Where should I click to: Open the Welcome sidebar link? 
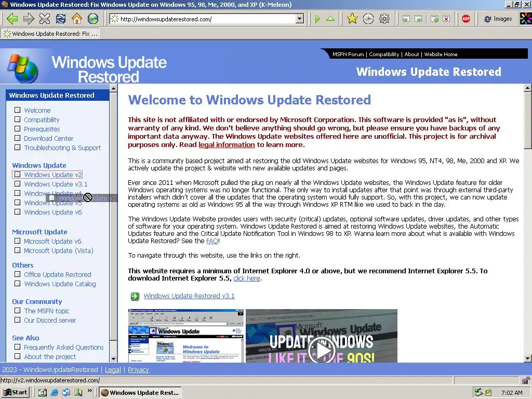pyautogui.click(x=37, y=110)
